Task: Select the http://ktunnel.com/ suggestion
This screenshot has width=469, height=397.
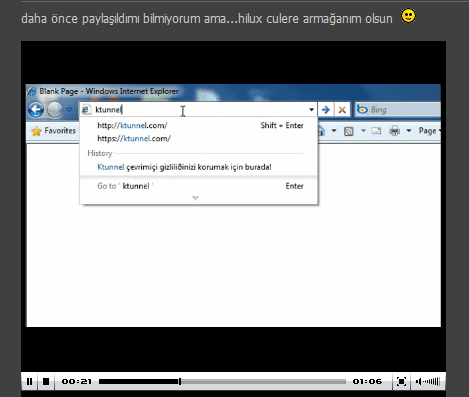Action: pos(132,126)
